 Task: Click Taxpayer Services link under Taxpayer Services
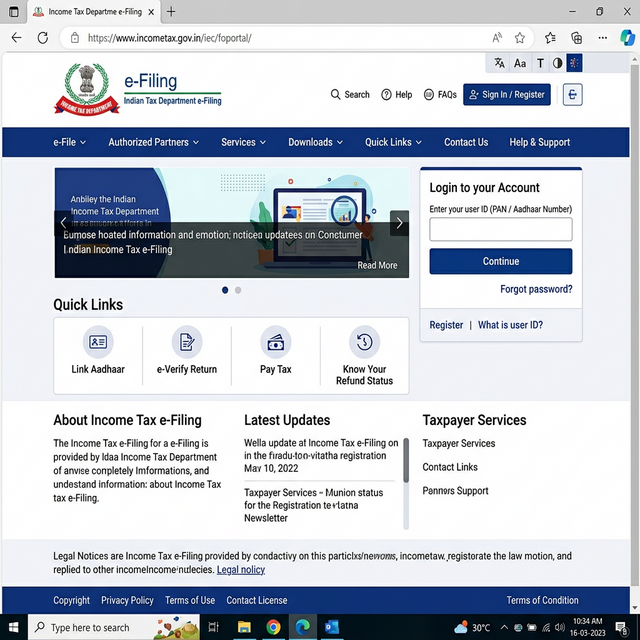tap(458, 443)
